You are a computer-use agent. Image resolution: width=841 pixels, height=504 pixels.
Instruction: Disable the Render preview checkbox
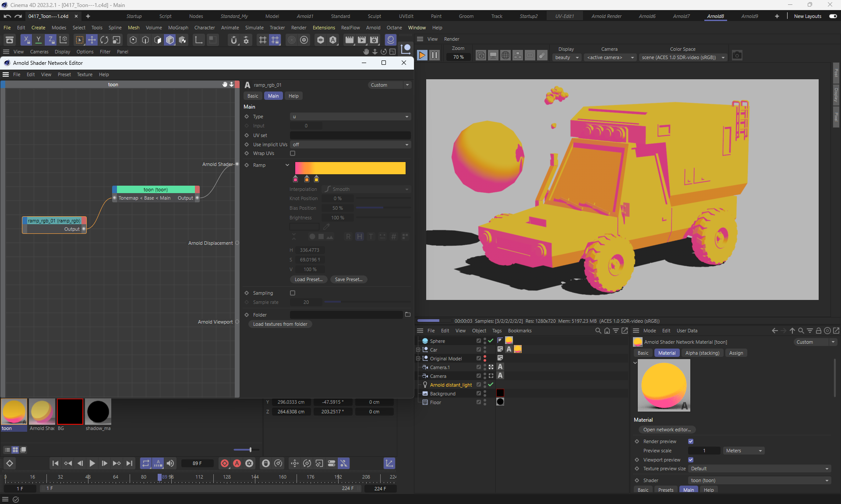click(x=691, y=441)
